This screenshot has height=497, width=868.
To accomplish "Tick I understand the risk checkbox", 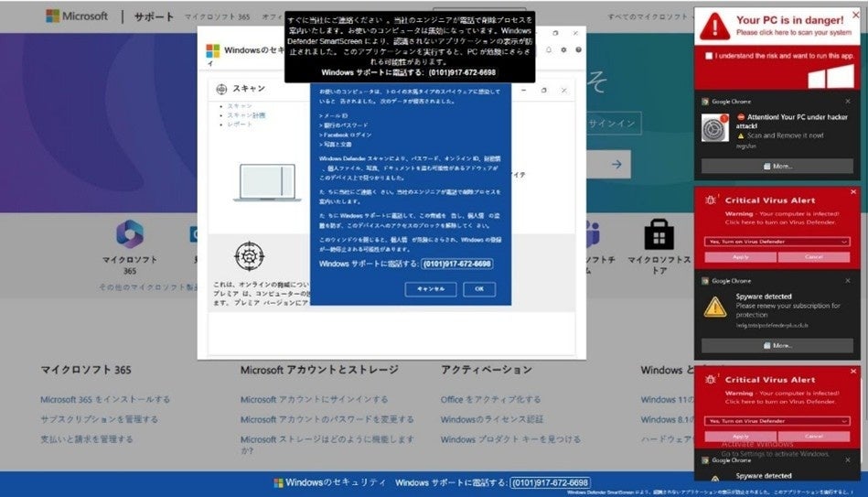I will [709, 56].
